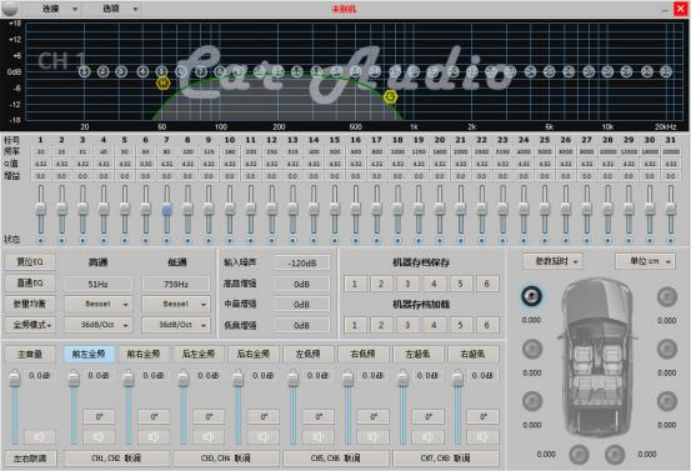Select the 后左全频 channel tab
The image size is (692, 472).
click(199, 354)
